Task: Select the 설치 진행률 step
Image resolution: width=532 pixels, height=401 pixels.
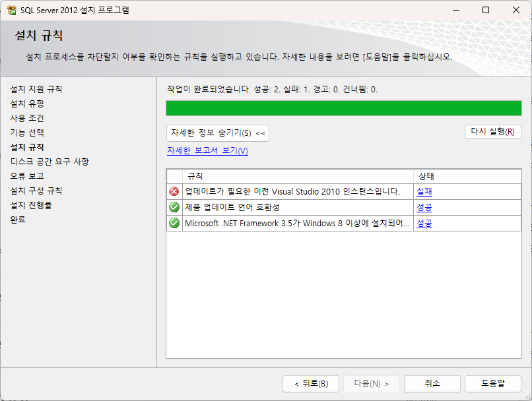Action: (31, 205)
